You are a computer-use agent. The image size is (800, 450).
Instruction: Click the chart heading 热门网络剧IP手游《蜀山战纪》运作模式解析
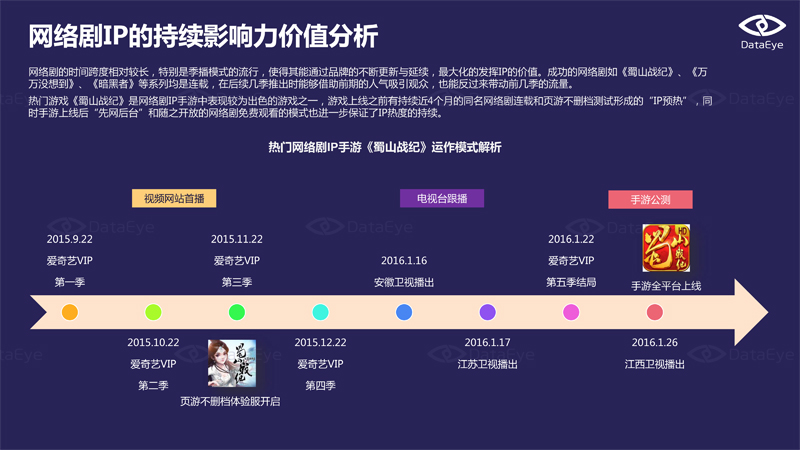[x=385, y=147]
